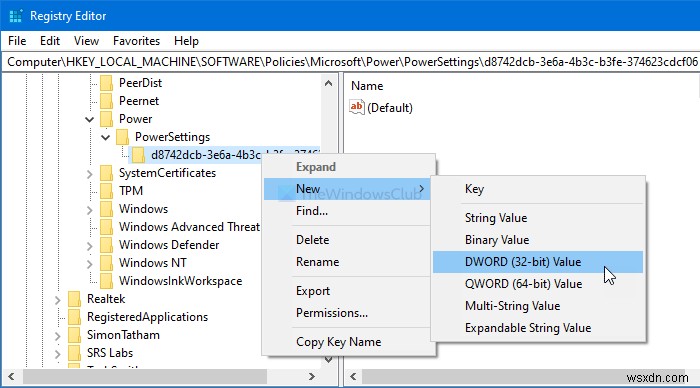Collapse the Power key

pos(90,119)
